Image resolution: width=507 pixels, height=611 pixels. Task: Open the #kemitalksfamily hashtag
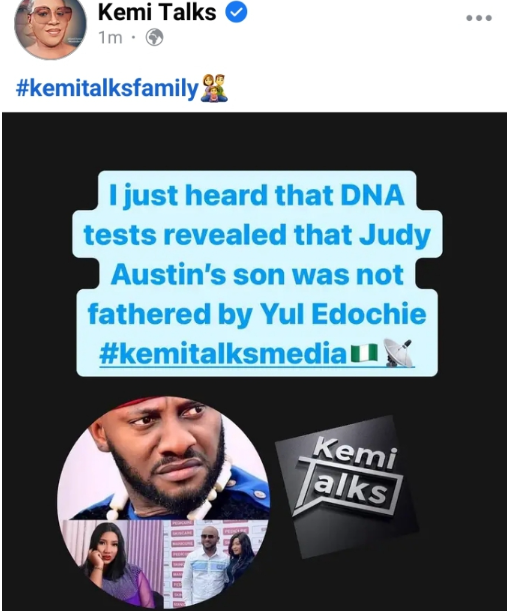coord(107,88)
